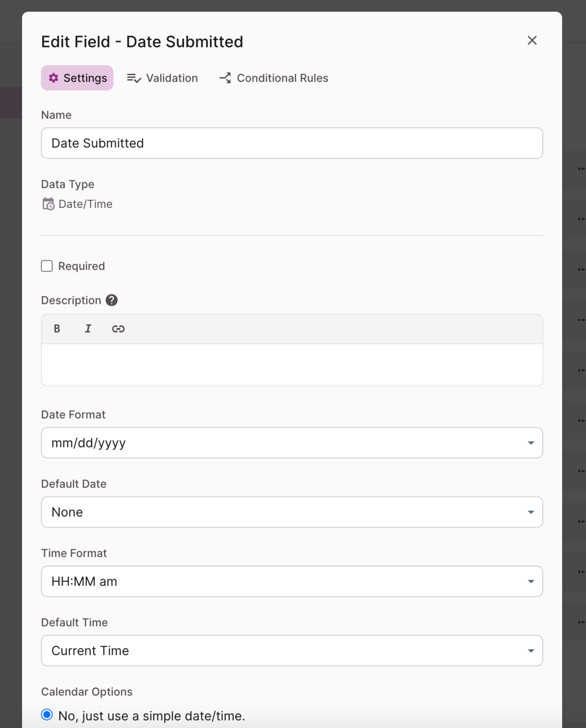Click the insert link icon
Viewport: 586px width, 728px height.
pyautogui.click(x=118, y=329)
